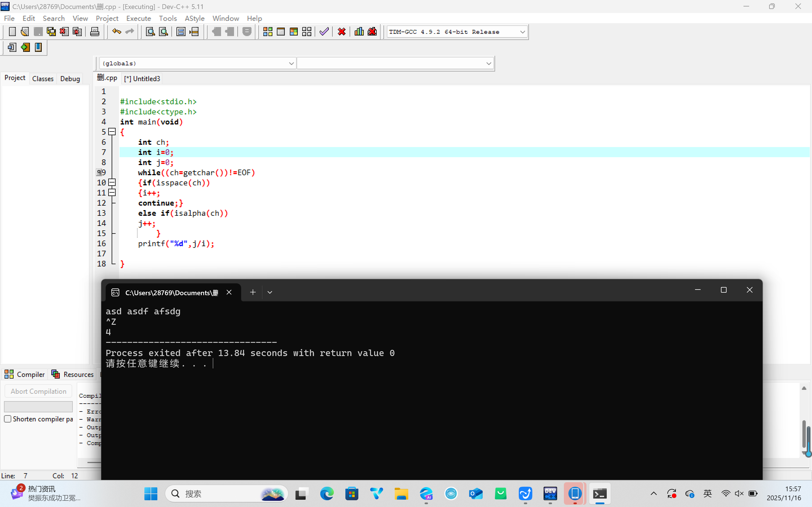This screenshot has height=507, width=812.
Task: Click the New file toolbar icon
Action: 12,32
